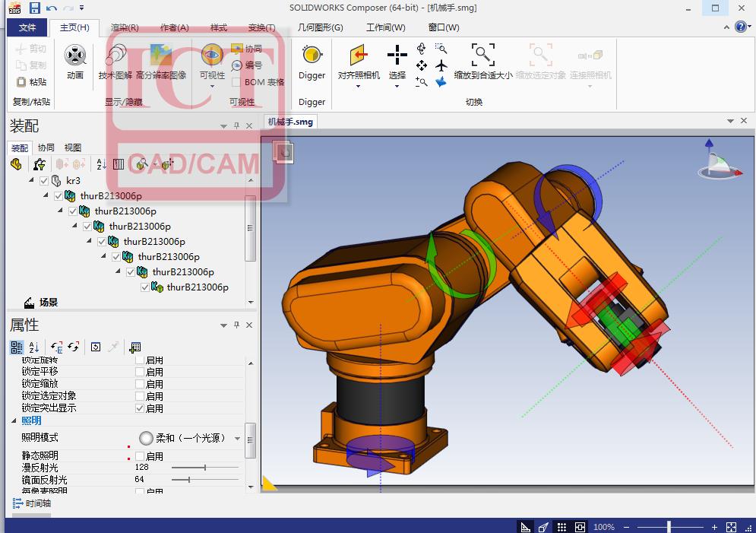This screenshot has width=756, height=533.
Task: Open 高分辨率图像 high resolution image tool
Action: (160, 56)
